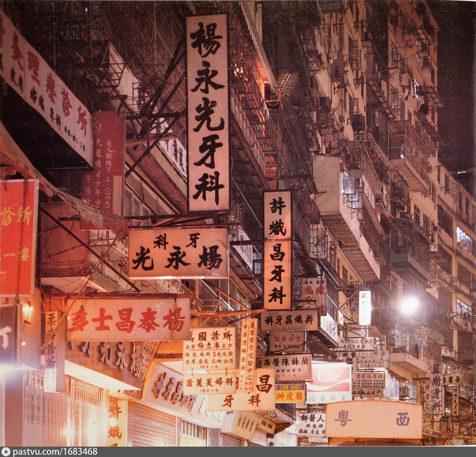Click the small horizontal 科牙昌熾許 sign
This screenshot has height=457, width=476.
click(289, 320)
